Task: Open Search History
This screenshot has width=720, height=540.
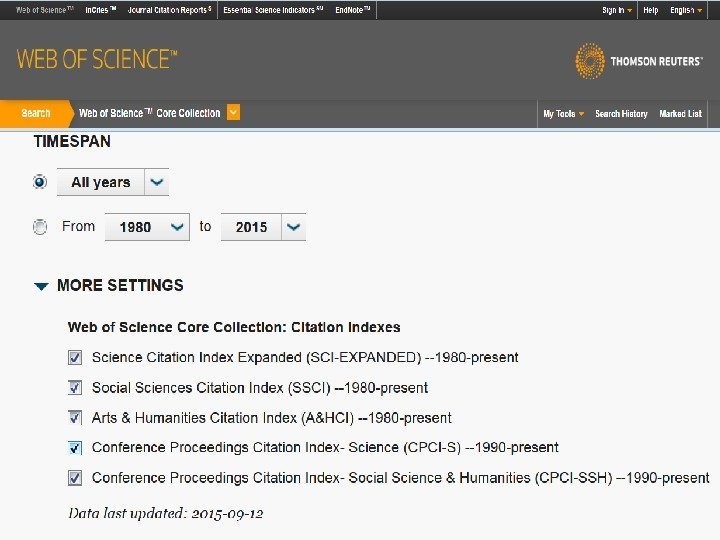Action: (621, 114)
